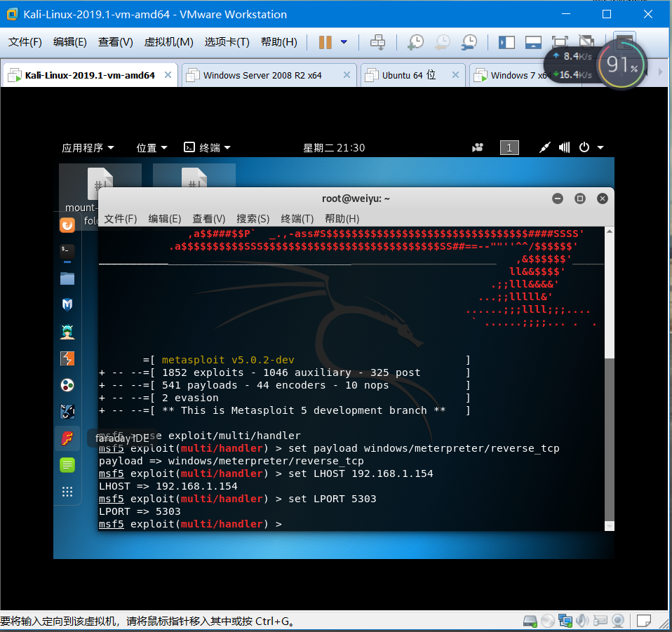Open the 位置 places menu
672x632 pixels.
(x=152, y=148)
